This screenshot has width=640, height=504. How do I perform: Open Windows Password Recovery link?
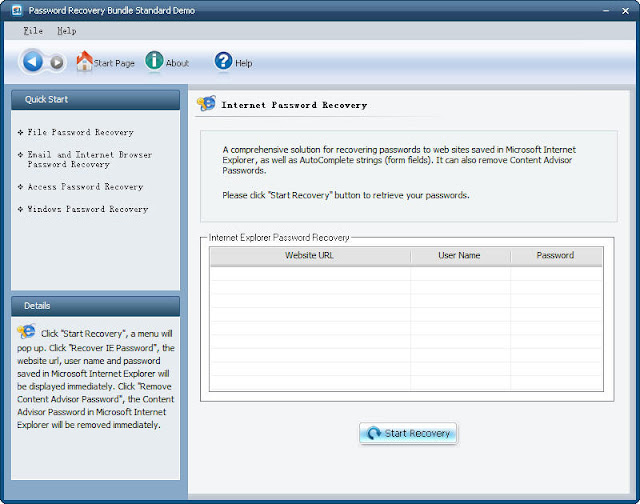pos(87,209)
